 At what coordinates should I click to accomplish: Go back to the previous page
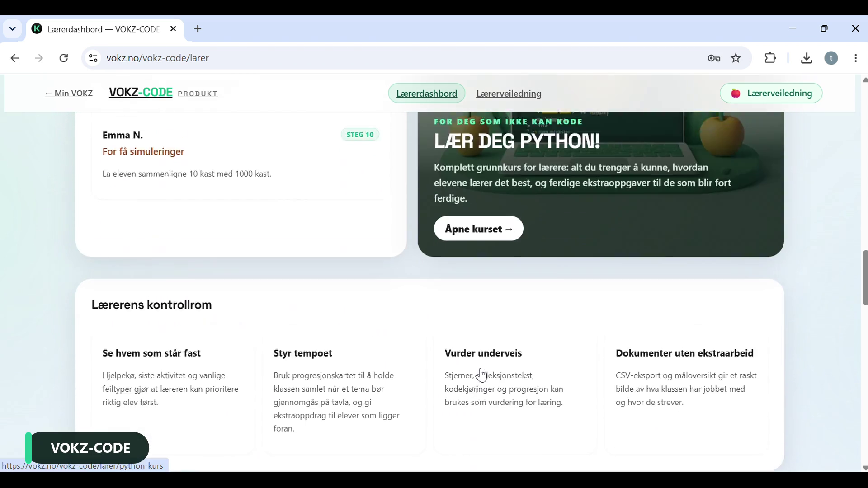(x=15, y=58)
